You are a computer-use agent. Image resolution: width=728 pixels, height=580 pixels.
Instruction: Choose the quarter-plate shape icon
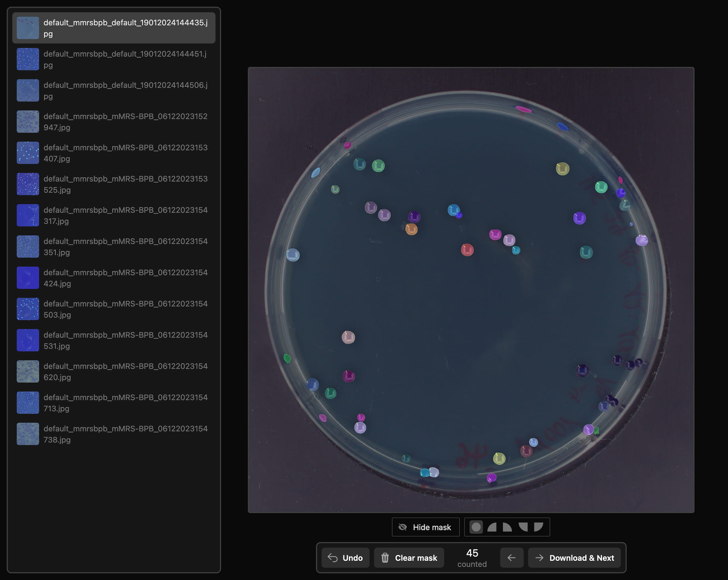point(508,527)
